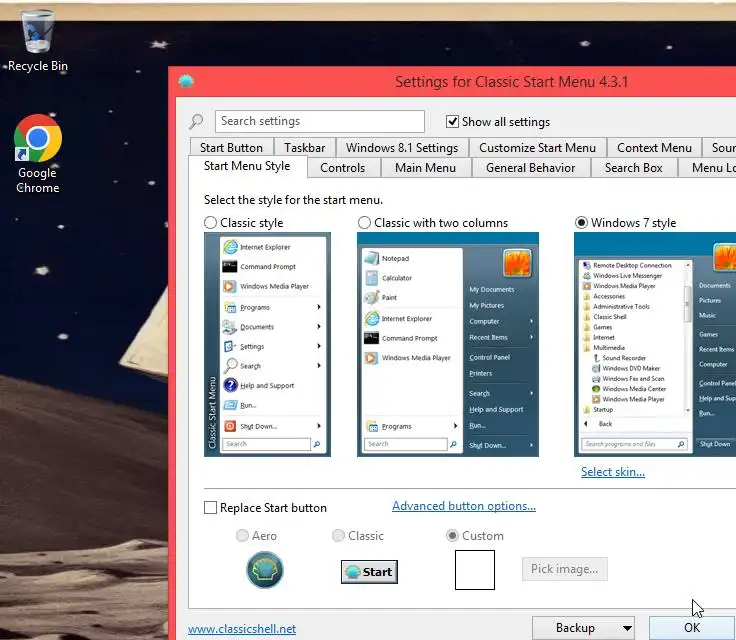Expand Shut Down arrow in Classic style preview
736x640 pixels.
tap(319, 426)
